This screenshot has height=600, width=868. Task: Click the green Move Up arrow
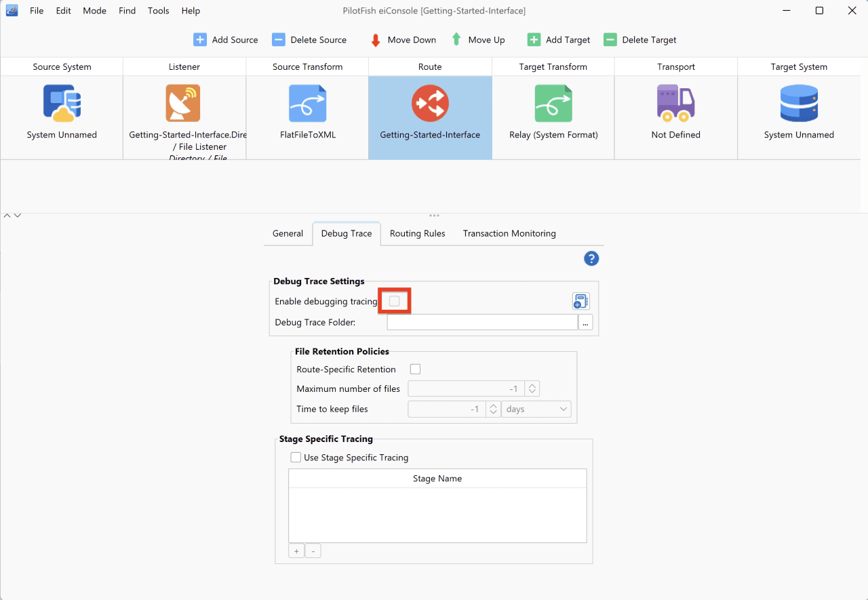click(456, 39)
